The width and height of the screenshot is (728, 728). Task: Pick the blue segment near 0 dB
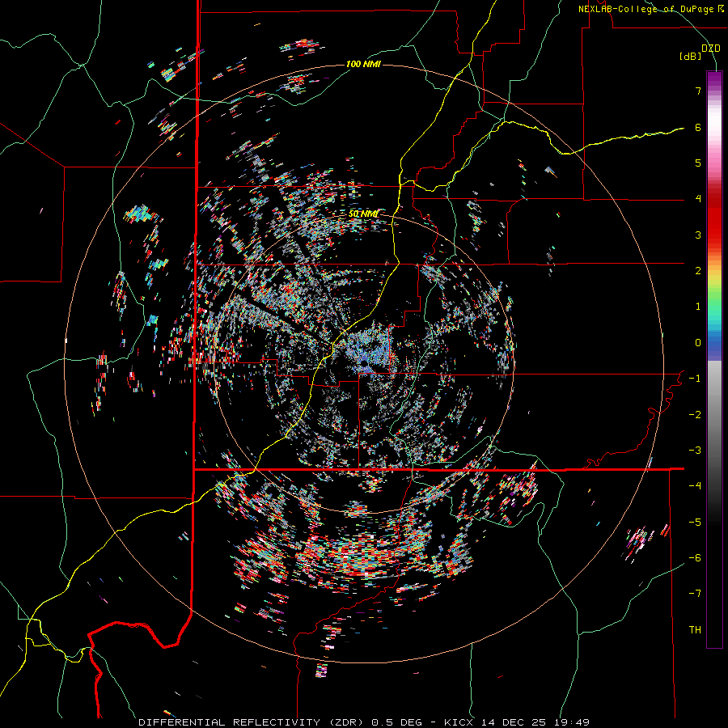(x=714, y=347)
